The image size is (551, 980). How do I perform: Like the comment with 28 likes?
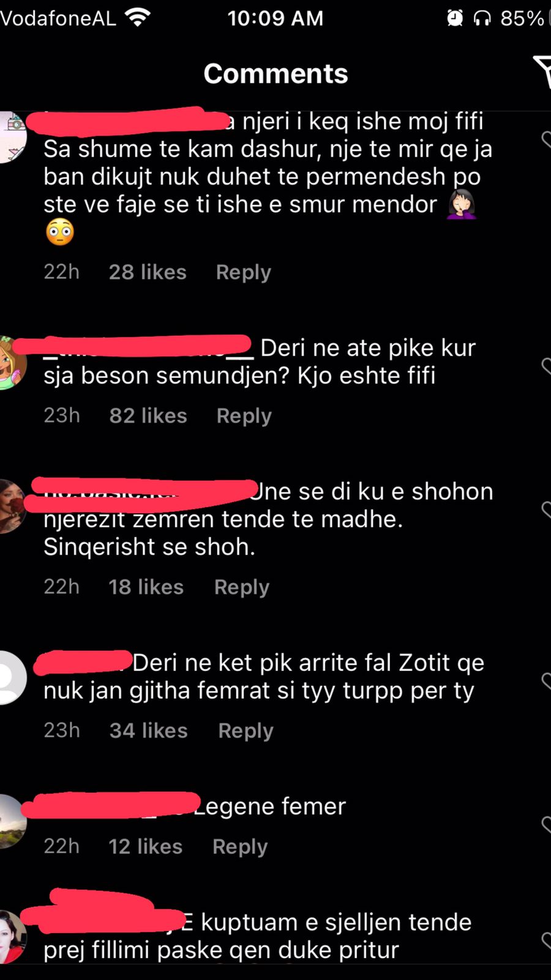click(546, 140)
